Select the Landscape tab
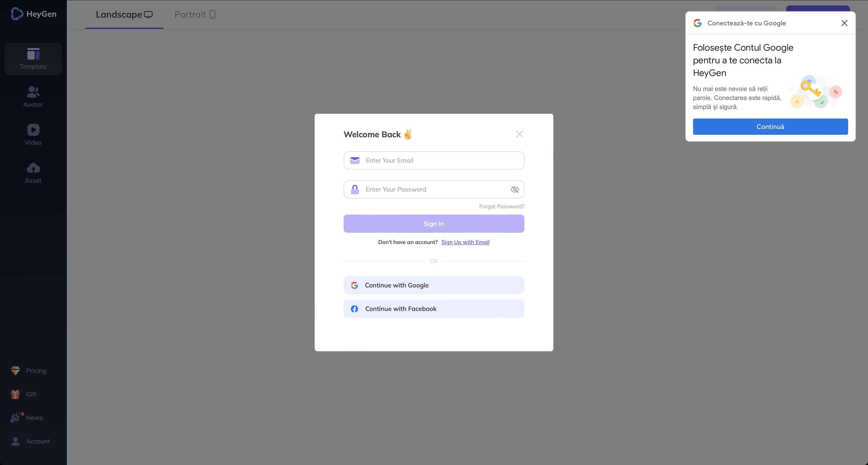The image size is (868, 465). [124, 14]
